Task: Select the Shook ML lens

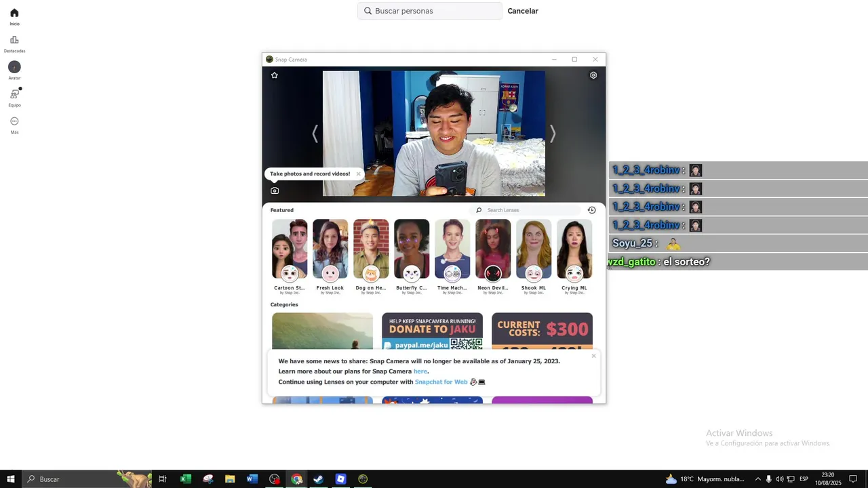Action: 534,256
